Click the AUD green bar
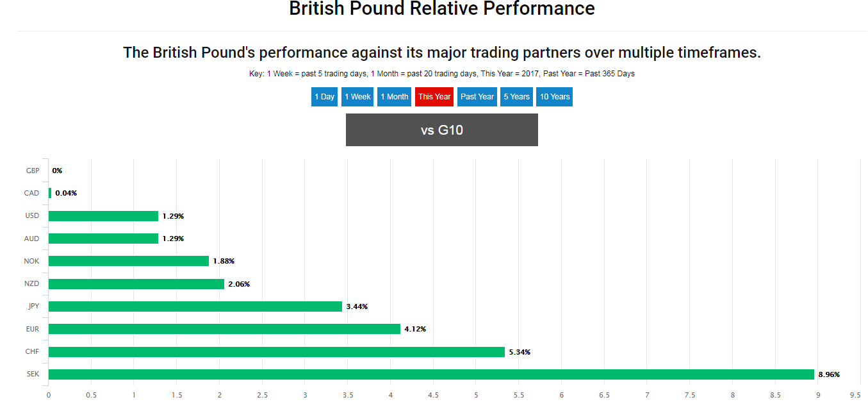Screen dimensions: 868x411 [x=103, y=239]
